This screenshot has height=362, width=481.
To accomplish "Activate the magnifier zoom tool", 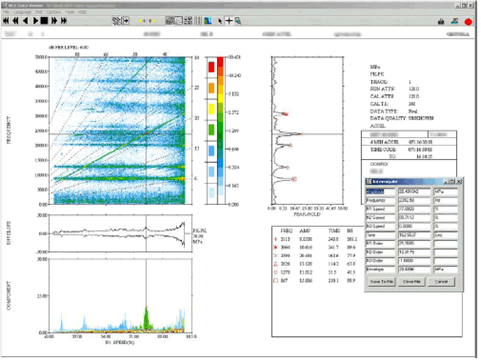I will click(x=238, y=21).
